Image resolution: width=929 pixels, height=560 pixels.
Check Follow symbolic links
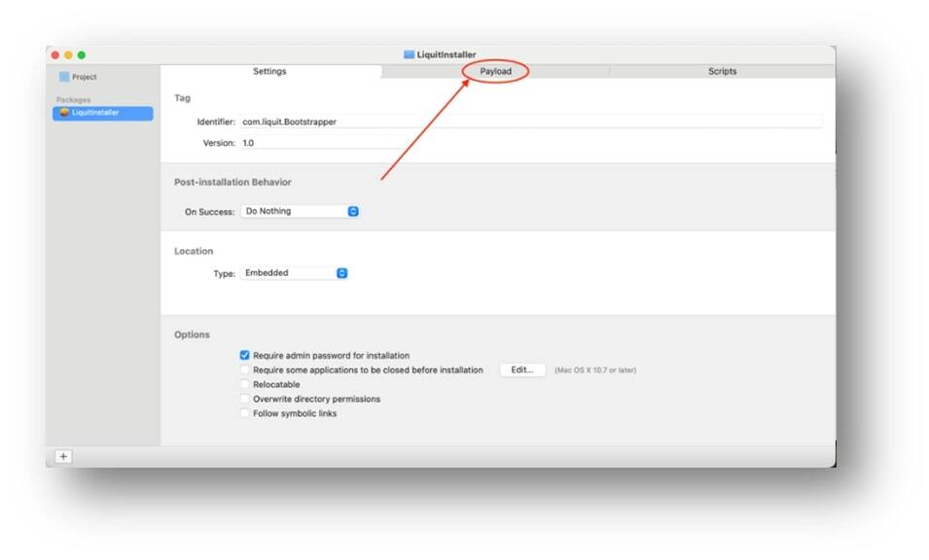pos(243,413)
